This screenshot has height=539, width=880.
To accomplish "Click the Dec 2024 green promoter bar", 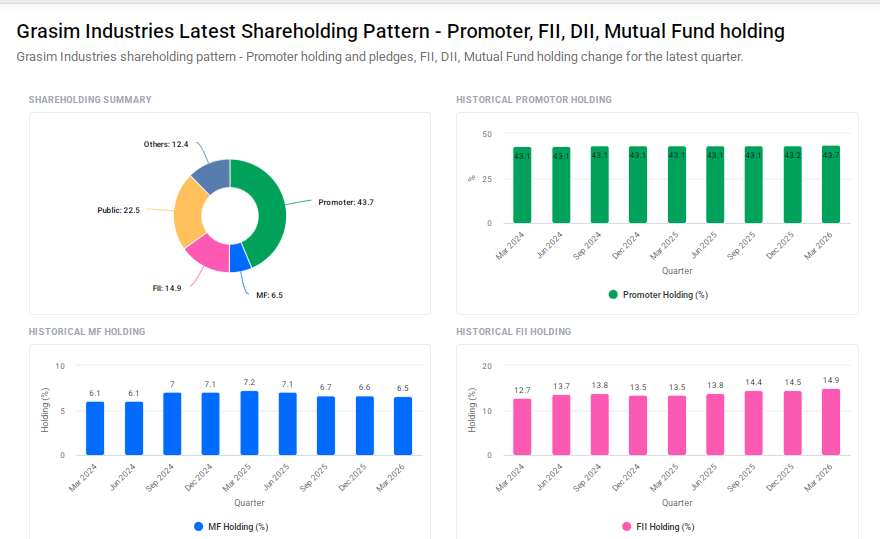I will click(x=638, y=185).
